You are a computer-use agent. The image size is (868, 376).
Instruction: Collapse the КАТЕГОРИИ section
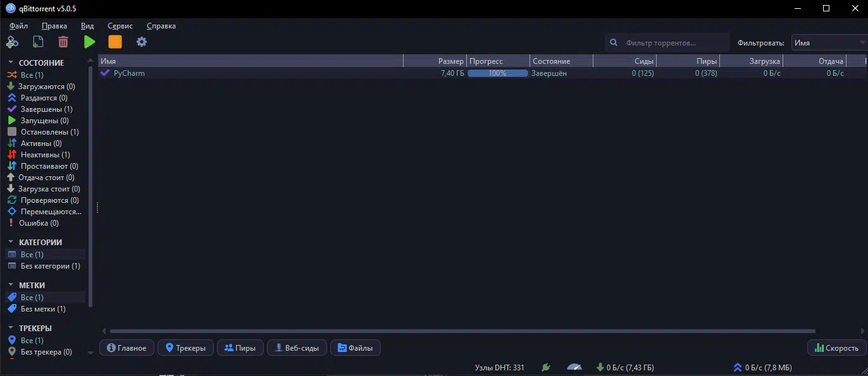point(11,242)
